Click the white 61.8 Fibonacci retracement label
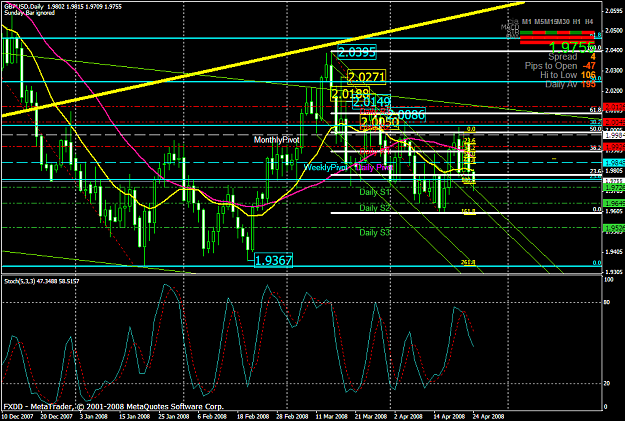This screenshot has width=625, height=421. (x=595, y=109)
